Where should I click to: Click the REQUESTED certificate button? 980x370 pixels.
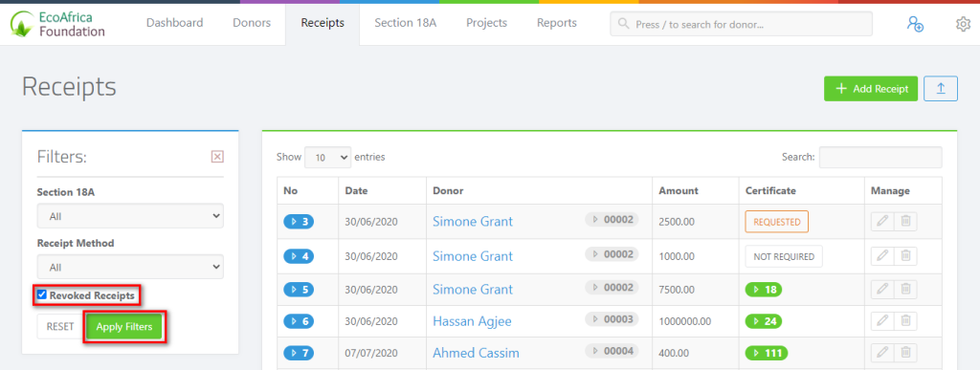(x=777, y=222)
